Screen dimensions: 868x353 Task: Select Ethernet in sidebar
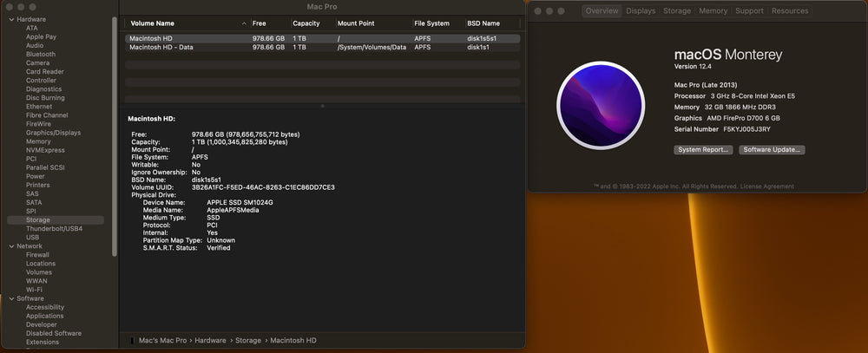coord(39,107)
